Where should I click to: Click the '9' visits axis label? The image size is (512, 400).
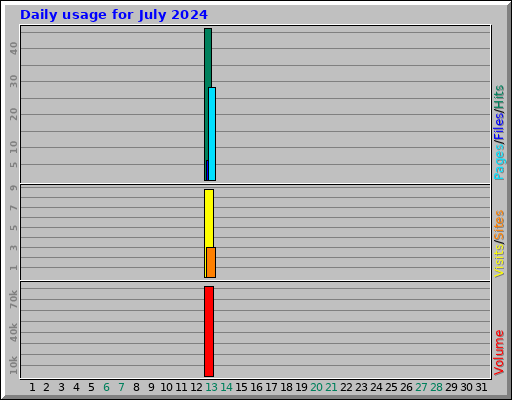13,188
